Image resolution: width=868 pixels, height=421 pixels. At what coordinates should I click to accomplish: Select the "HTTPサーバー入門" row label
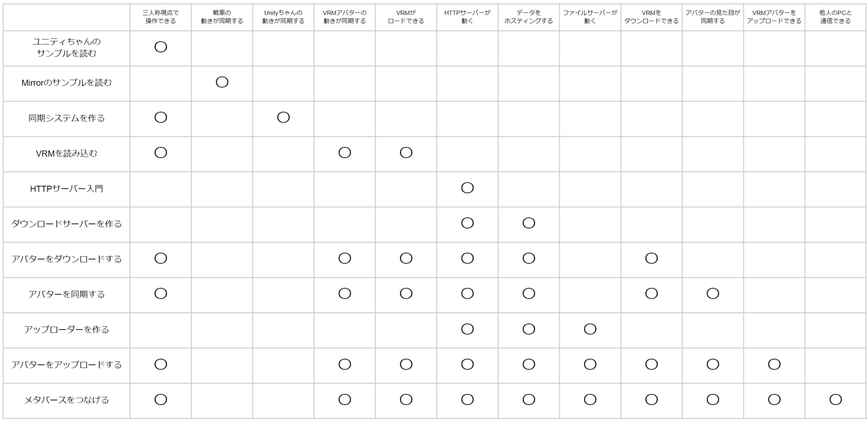click(x=67, y=188)
